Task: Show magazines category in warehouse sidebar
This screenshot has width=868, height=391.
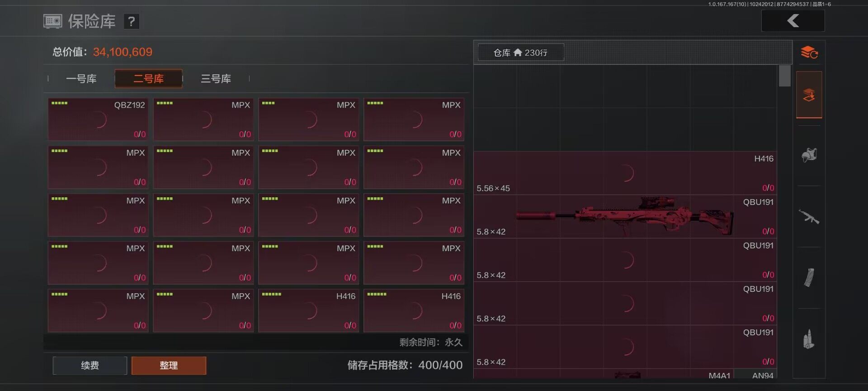Action: tap(809, 278)
